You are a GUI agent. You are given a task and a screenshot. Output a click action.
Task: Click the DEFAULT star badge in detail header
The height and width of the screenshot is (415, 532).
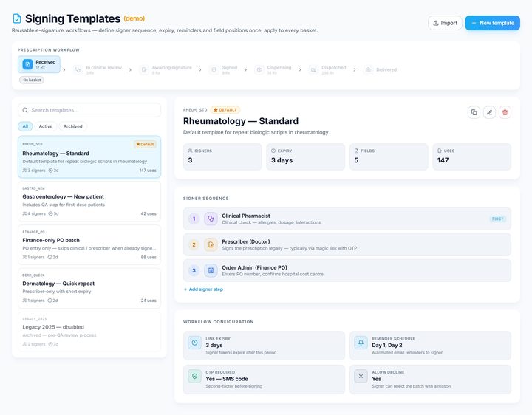tap(225, 110)
